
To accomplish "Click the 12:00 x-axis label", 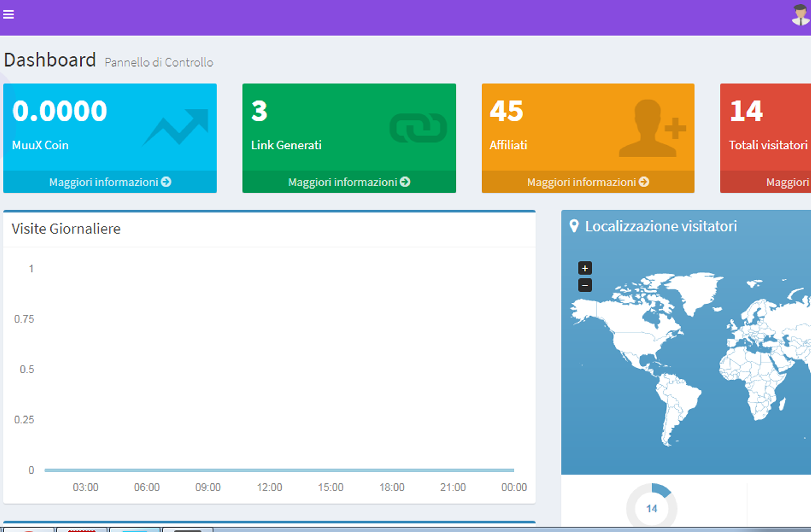I will pos(269,487).
